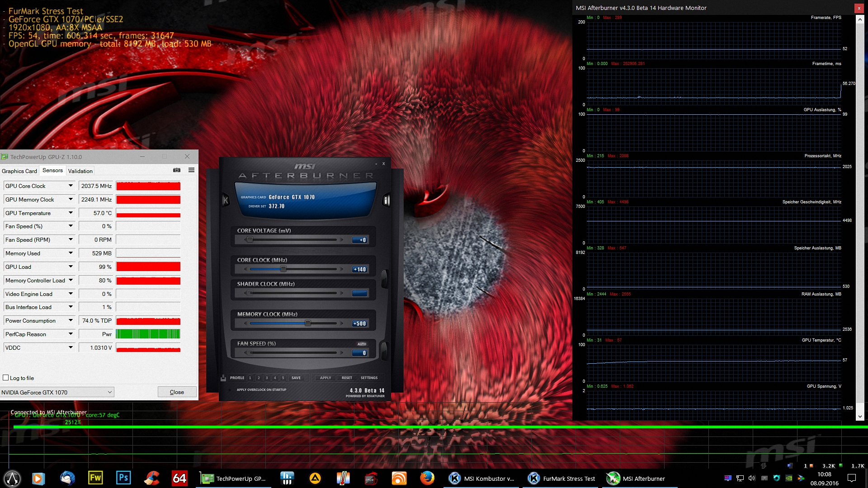This screenshot has width=868, height=488.
Task: Expand the PerfCap Reason dropdown arrow
Action: (x=71, y=334)
